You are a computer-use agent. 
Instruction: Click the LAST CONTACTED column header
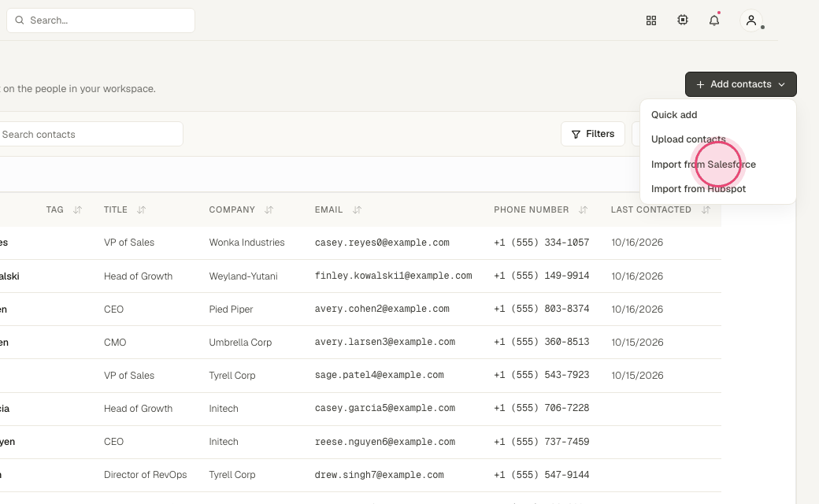pyautogui.click(x=650, y=210)
